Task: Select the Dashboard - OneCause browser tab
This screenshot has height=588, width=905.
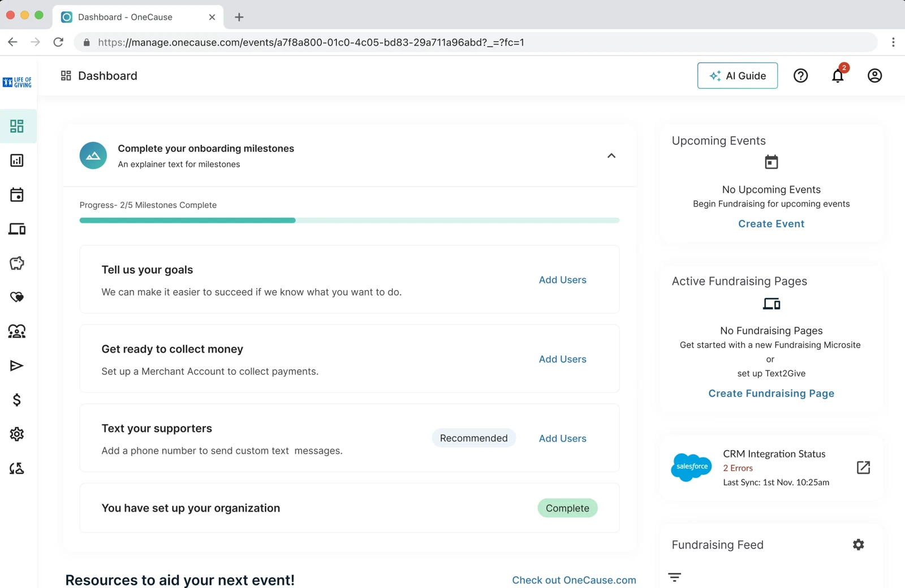Action: click(x=138, y=17)
